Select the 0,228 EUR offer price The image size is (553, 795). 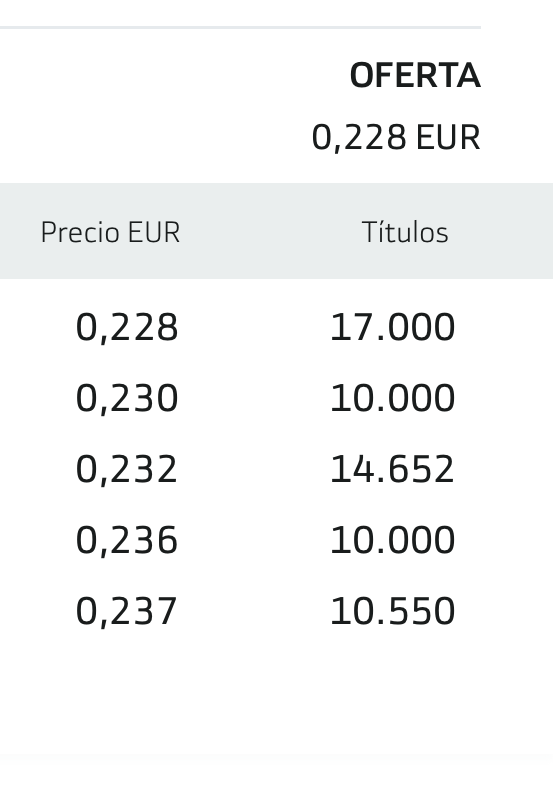coord(396,137)
